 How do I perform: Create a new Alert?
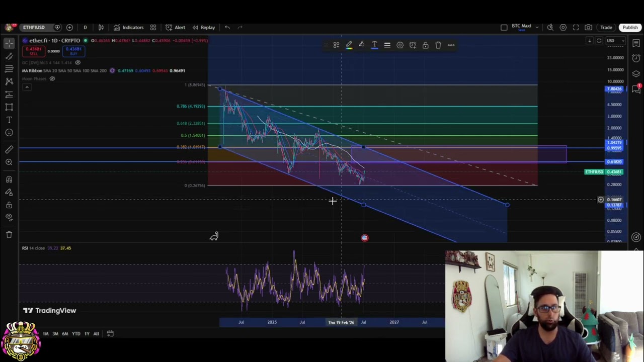[x=175, y=27]
